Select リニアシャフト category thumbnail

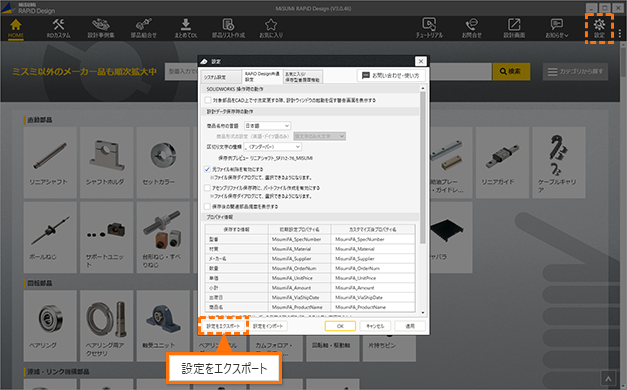[x=50, y=162]
